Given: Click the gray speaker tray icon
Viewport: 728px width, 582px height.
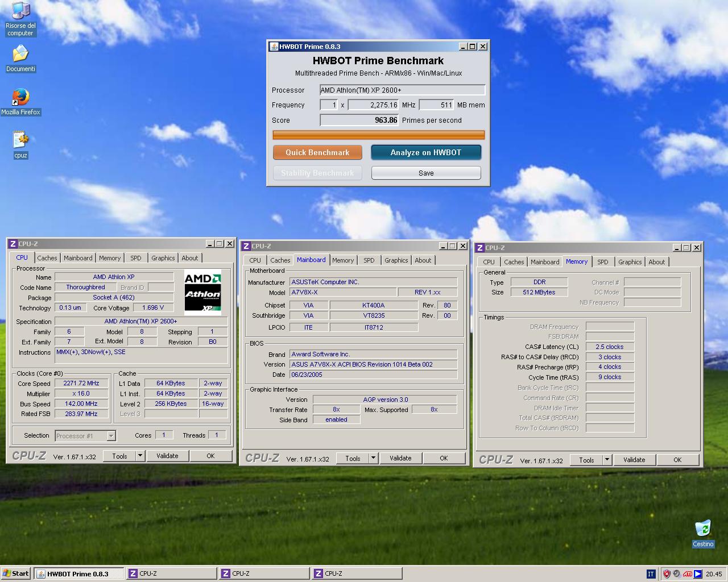Looking at the screenshot, I should [x=677, y=574].
